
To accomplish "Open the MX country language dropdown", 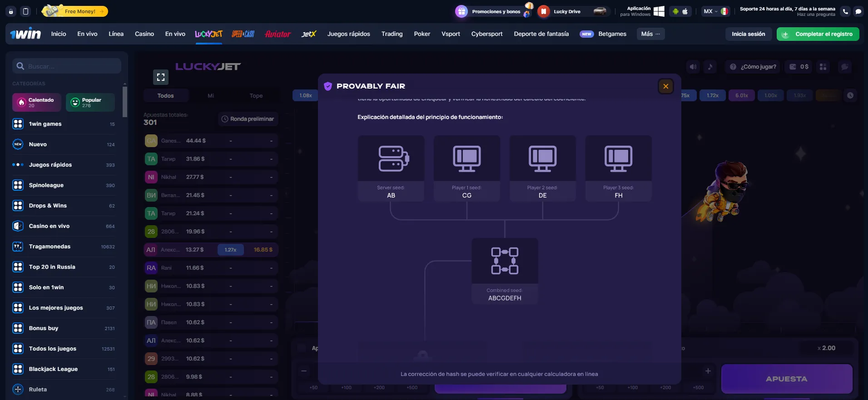I will (715, 11).
